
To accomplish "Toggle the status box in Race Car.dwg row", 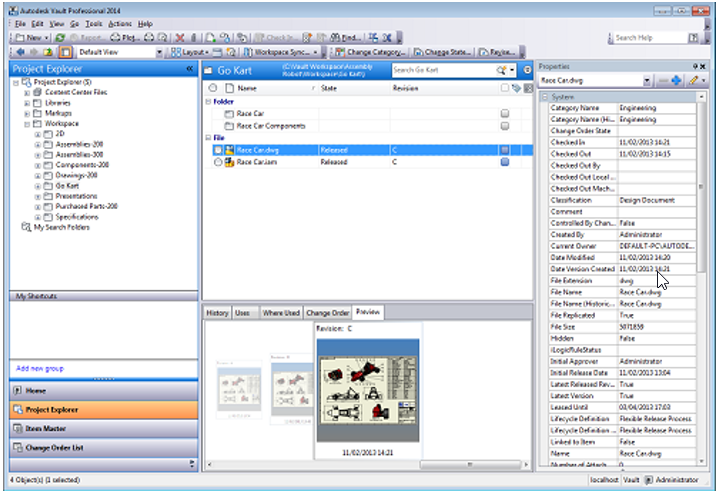I will coord(505,150).
